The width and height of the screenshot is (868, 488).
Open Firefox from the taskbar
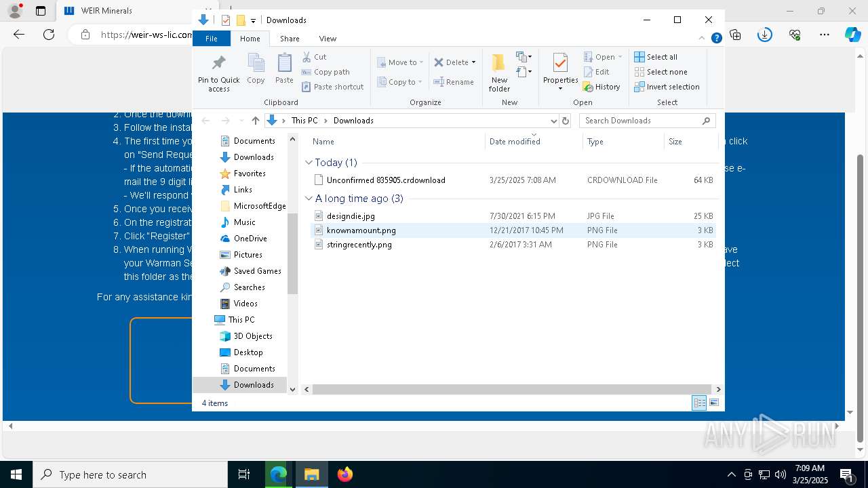(x=345, y=474)
